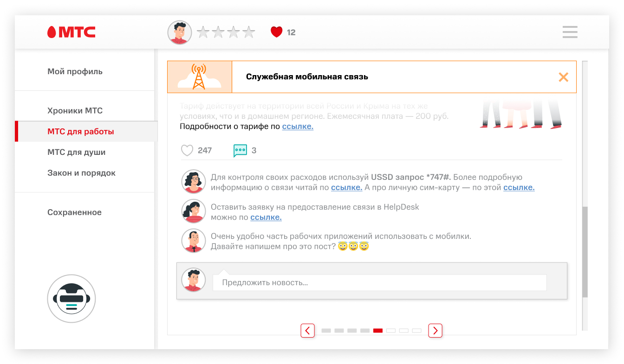Select МТС для работы section

[86, 132]
